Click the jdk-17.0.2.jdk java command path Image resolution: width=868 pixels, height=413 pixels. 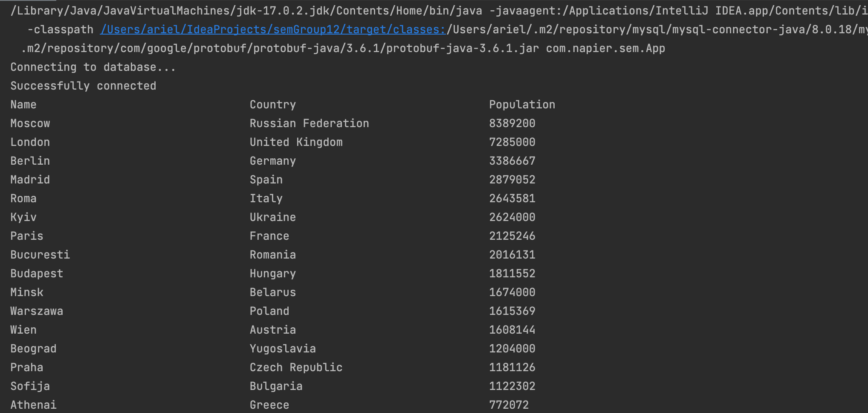coord(246,11)
